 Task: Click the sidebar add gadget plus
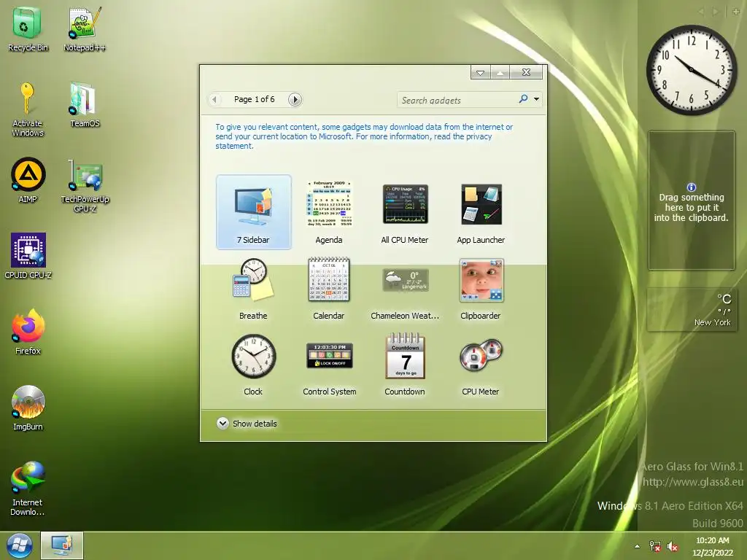click(736, 12)
